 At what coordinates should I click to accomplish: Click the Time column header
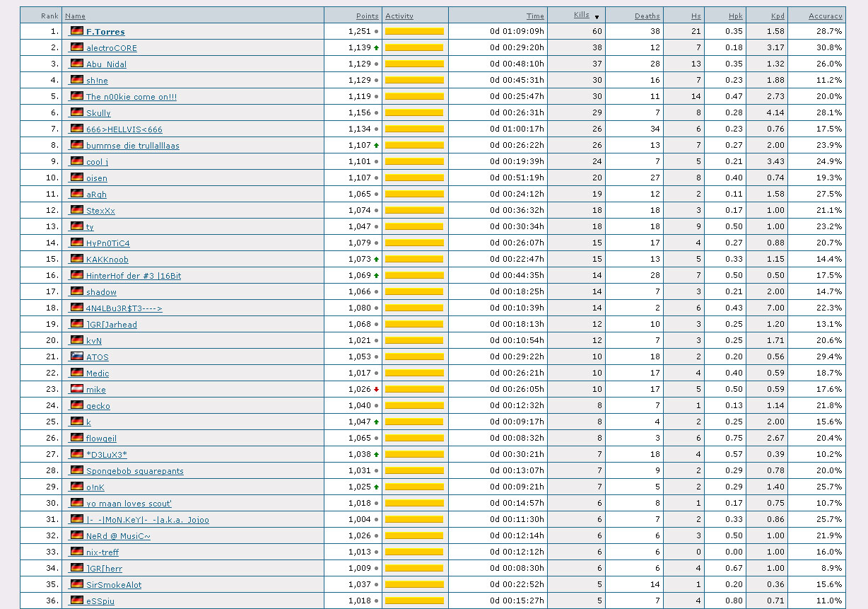pyautogui.click(x=535, y=16)
